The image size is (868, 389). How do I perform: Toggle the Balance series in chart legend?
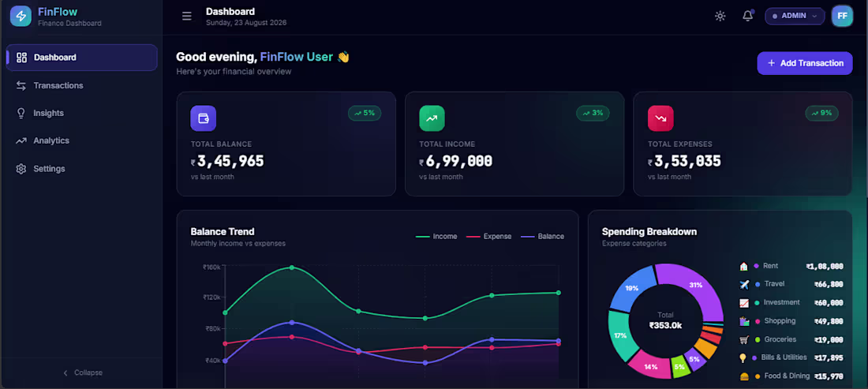543,236
